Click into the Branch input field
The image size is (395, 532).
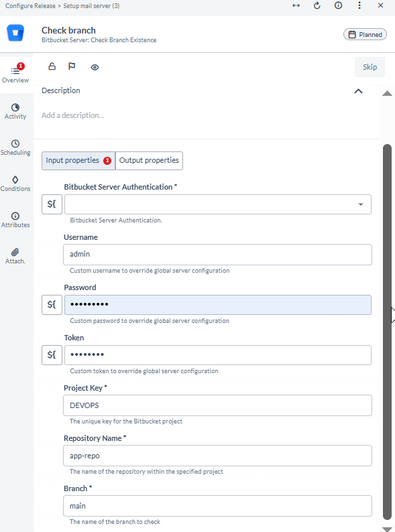point(217,506)
